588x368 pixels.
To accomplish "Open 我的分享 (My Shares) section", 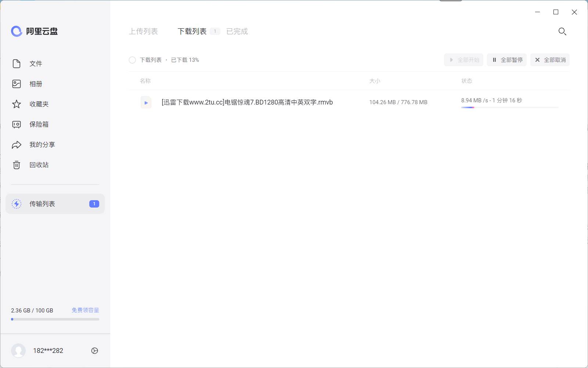I will point(42,145).
